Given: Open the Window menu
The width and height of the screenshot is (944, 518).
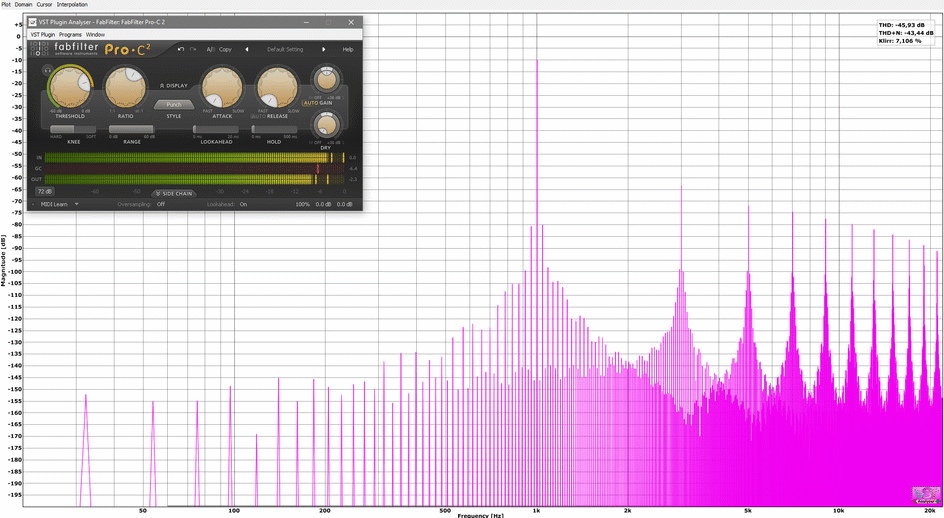Looking at the screenshot, I should coord(95,35).
